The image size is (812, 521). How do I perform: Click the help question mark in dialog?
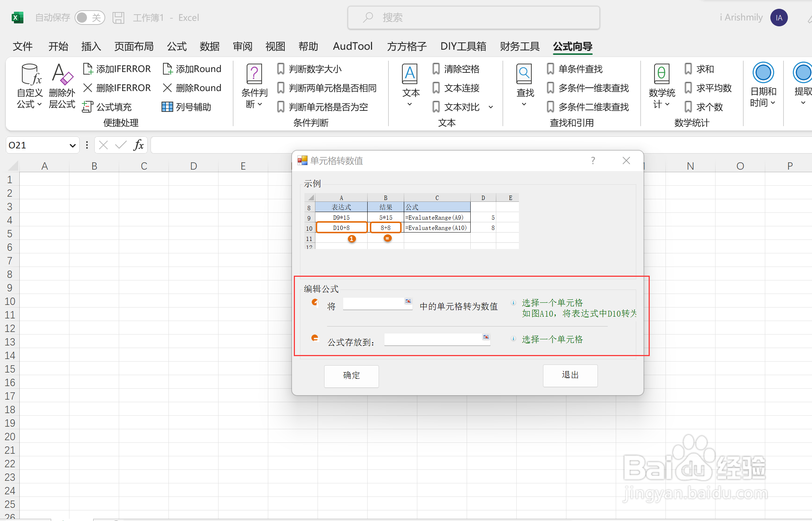coord(593,161)
